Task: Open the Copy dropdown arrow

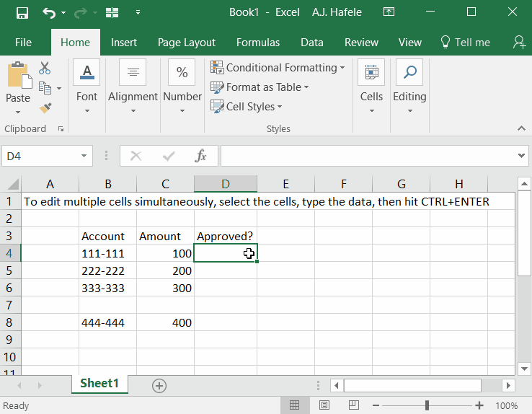Action: 59,88
